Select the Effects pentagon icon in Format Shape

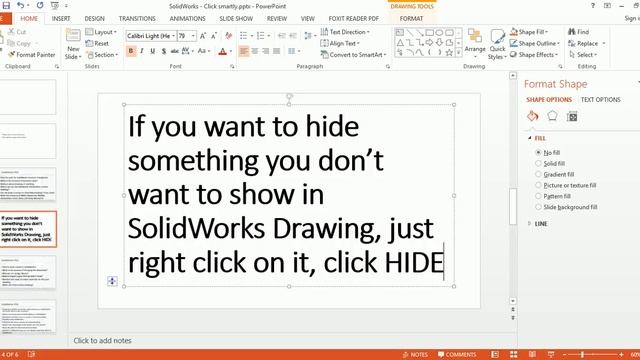[x=552, y=116]
